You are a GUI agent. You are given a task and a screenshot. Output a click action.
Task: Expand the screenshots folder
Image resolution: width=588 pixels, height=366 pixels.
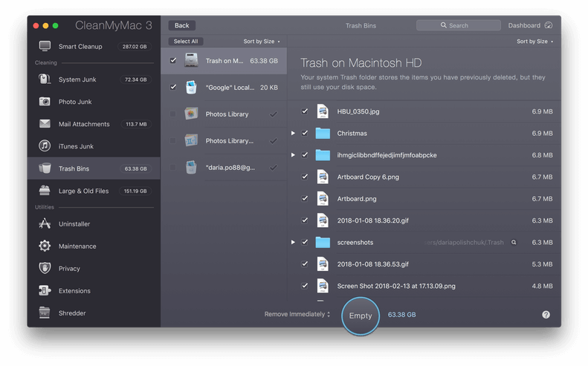293,242
